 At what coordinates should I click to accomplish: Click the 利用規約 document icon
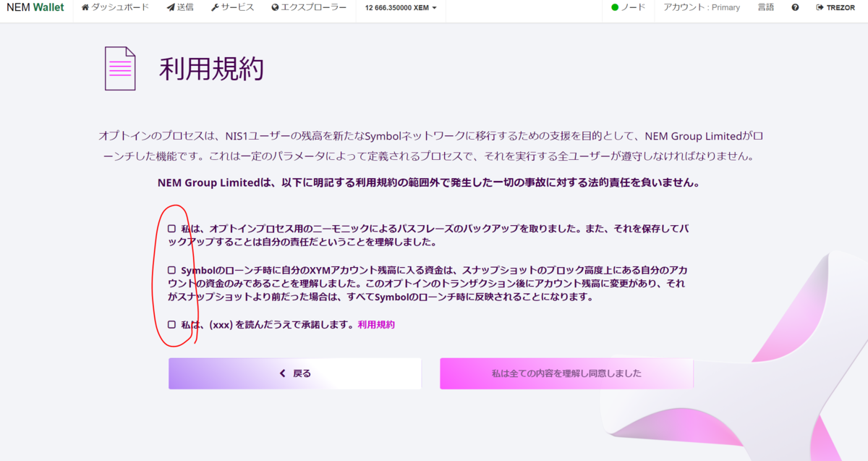[x=120, y=68]
